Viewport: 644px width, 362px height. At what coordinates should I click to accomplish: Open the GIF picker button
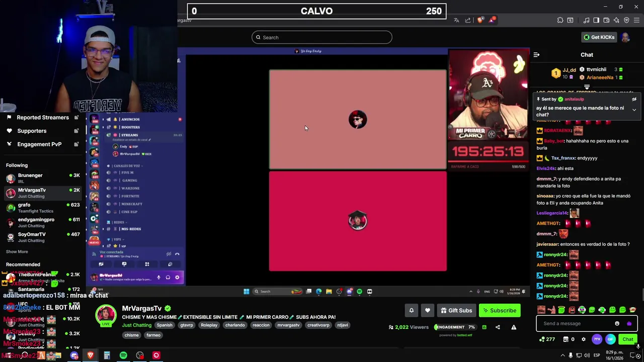coord(610,339)
